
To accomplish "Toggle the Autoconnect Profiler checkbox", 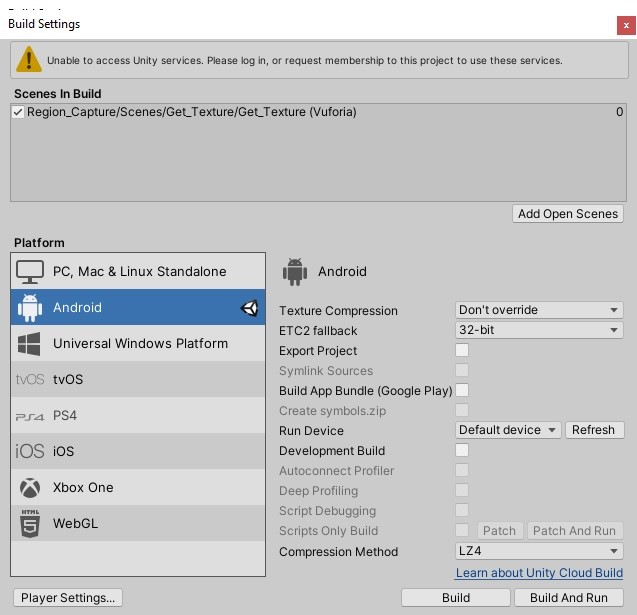I will (x=462, y=470).
